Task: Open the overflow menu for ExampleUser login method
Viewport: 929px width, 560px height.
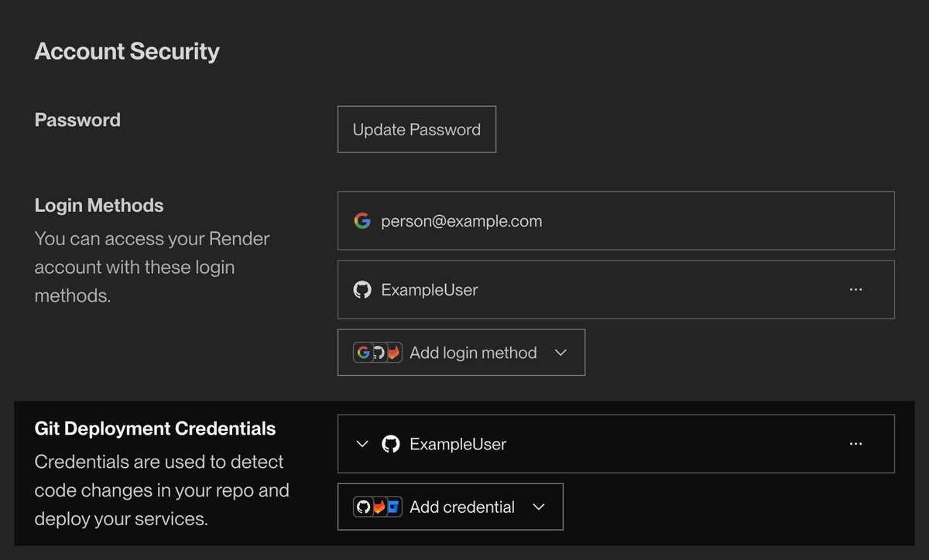Action: [x=855, y=289]
